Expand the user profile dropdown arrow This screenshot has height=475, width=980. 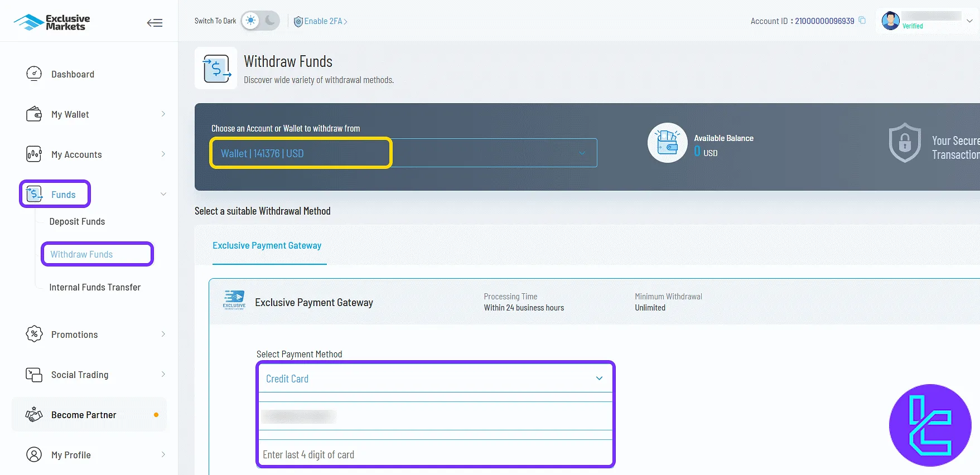(969, 21)
